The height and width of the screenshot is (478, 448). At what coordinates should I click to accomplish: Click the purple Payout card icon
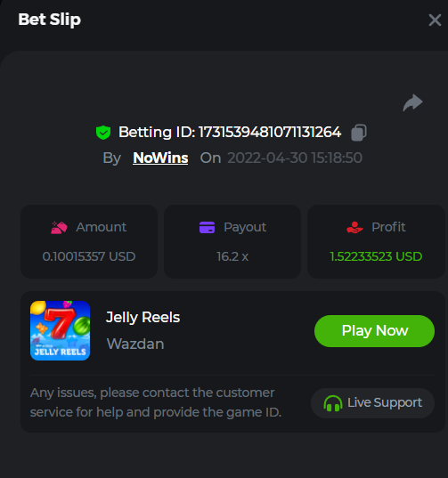click(207, 227)
